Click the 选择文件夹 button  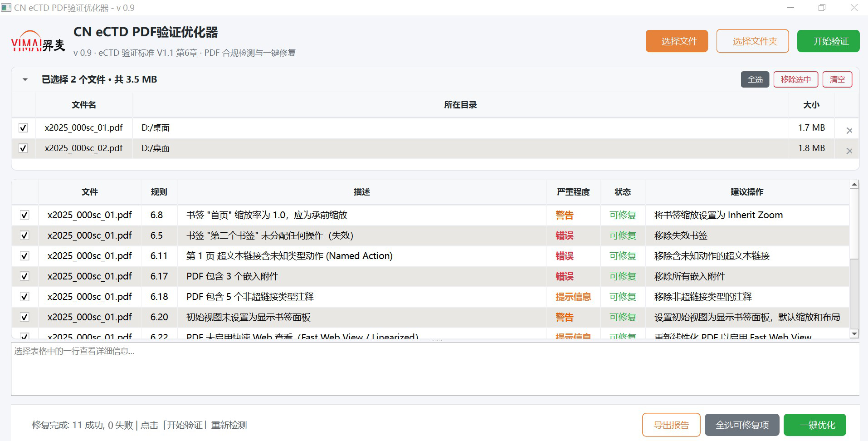[753, 41]
